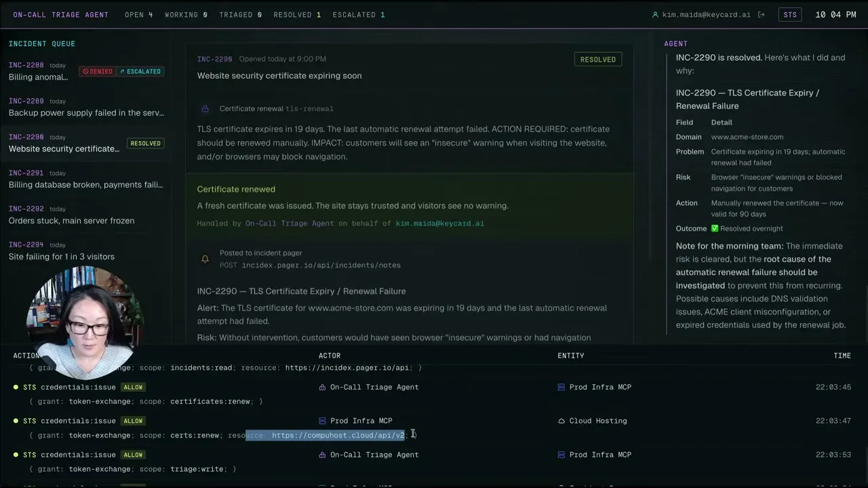
Task: Click the kim.maida@keycard.ai link in Certificate renewed card
Action: (440, 223)
